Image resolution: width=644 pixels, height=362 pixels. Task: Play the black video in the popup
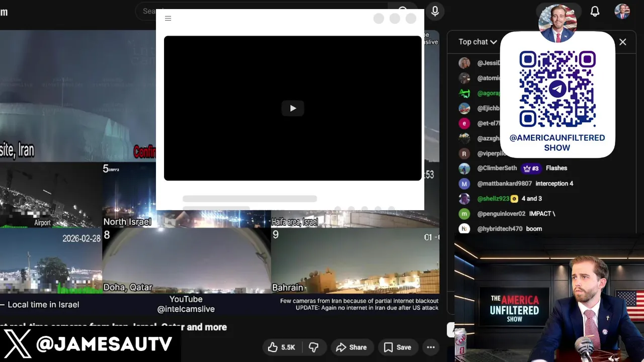(x=293, y=108)
